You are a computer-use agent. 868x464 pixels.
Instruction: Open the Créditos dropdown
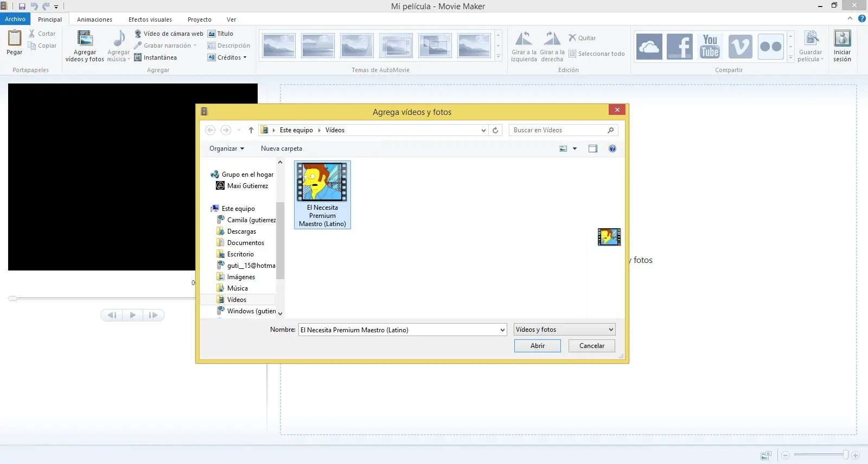tap(227, 57)
